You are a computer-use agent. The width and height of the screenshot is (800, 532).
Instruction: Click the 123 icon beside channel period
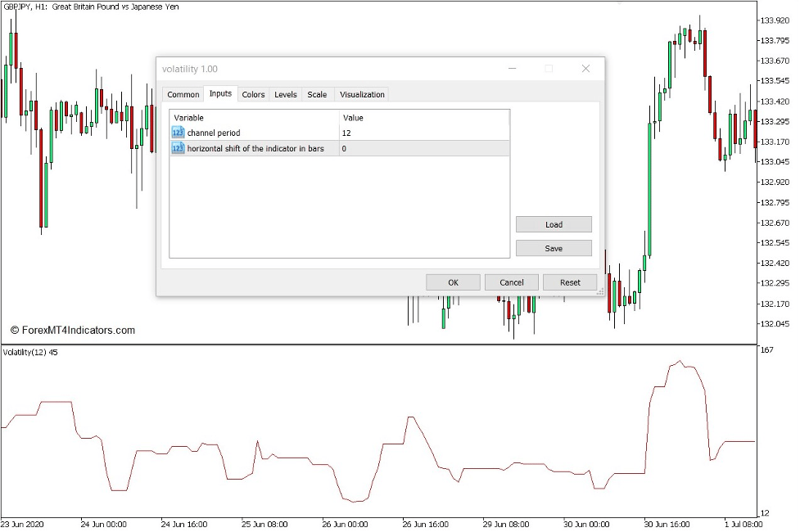(x=177, y=133)
